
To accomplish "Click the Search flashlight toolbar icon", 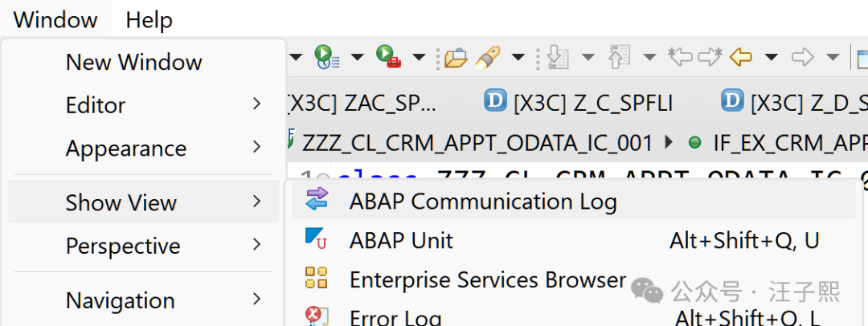I will pyautogui.click(x=488, y=57).
